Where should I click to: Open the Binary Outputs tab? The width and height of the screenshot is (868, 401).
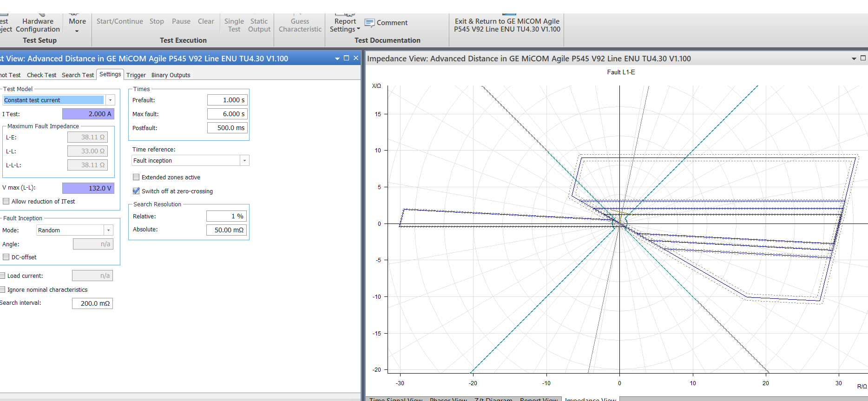(171, 75)
